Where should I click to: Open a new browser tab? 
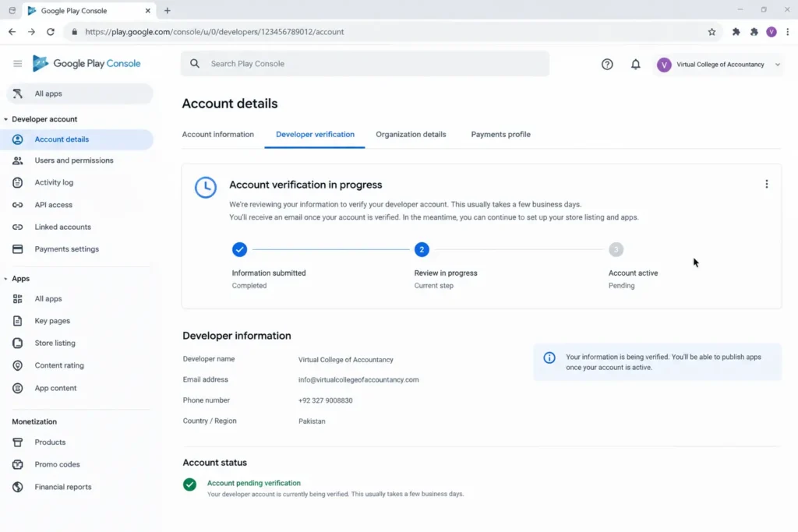coord(167,11)
